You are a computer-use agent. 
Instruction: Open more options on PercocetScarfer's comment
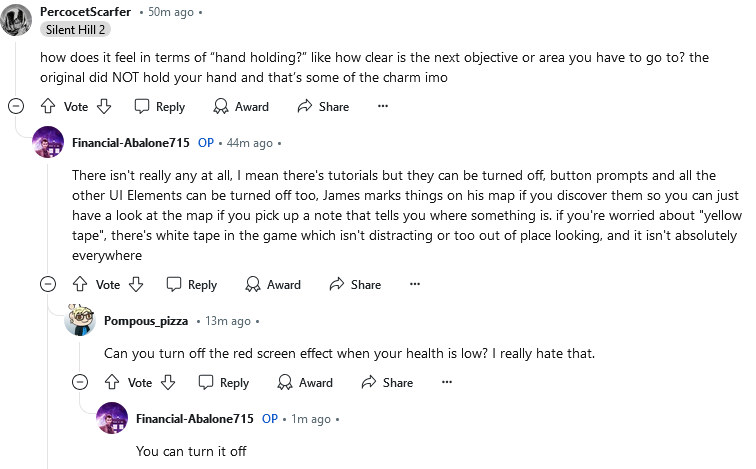point(383,106)
